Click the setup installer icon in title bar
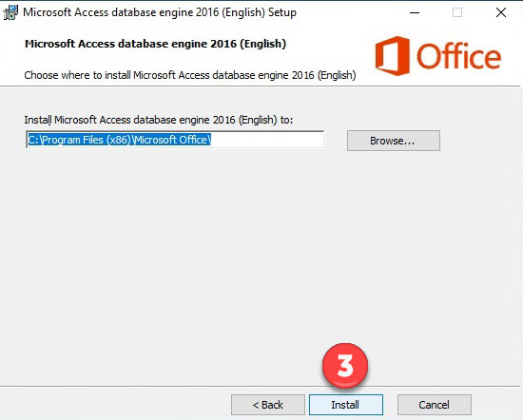 point(10,13)
